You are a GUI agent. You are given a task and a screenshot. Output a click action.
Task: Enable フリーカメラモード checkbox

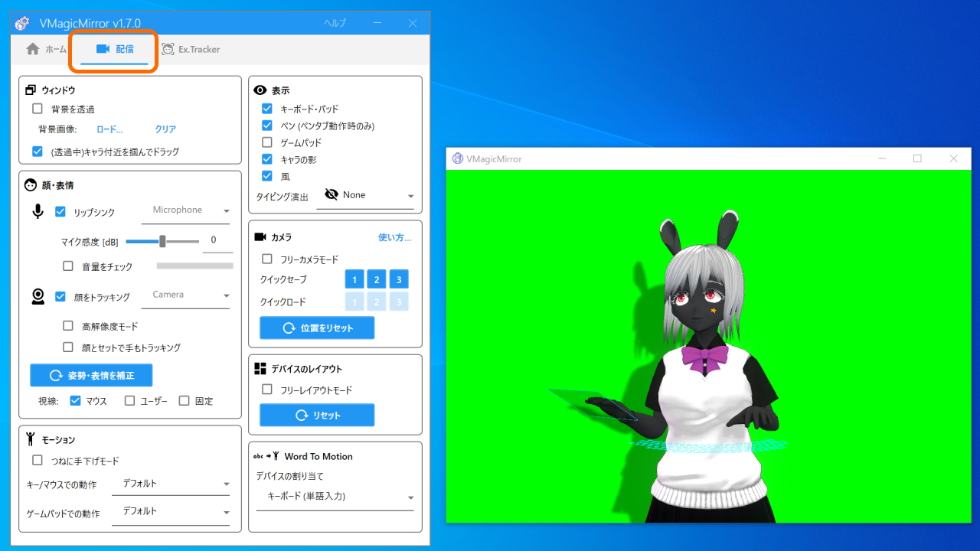[x=267, y=259]
